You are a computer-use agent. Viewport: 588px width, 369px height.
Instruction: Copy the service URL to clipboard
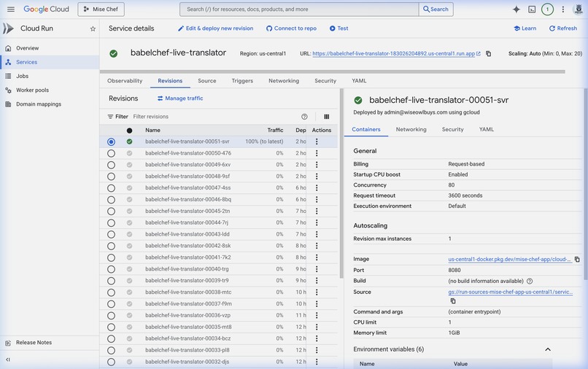488,54
